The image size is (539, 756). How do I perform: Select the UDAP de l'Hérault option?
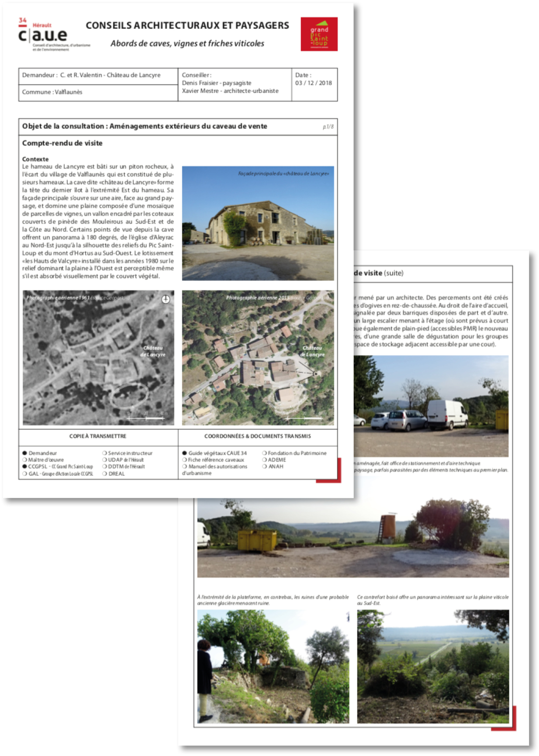(104, 460)
